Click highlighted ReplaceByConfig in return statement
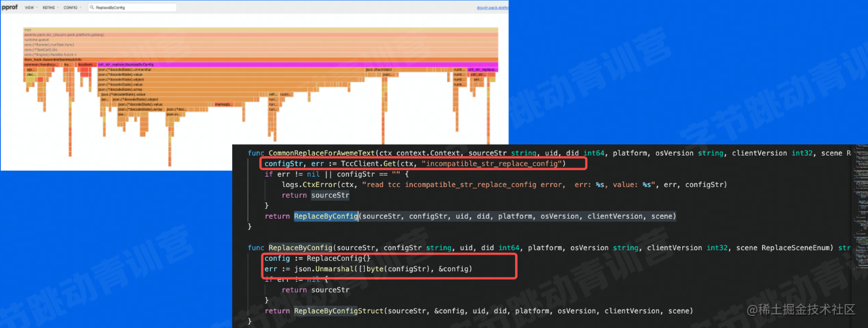The image size is (868, 328). [x=326, y=216]
